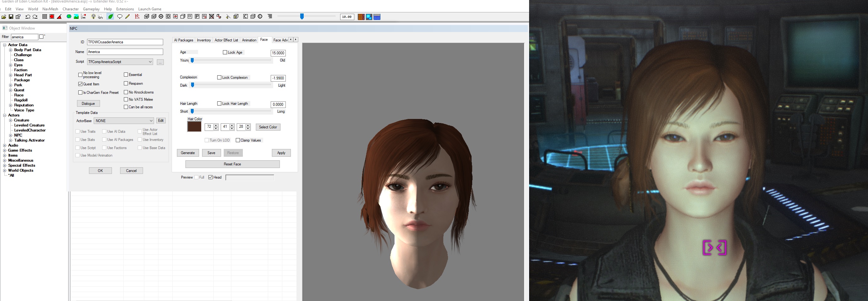Enable the Lock Complexion checkbox

coord(219,77)
